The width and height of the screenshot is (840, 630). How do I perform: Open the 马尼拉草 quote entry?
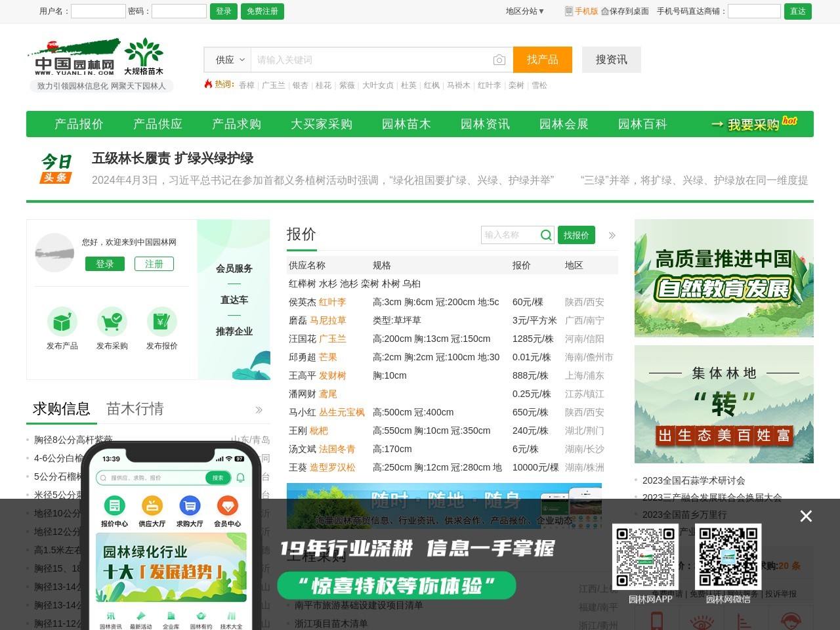point(328,320)
